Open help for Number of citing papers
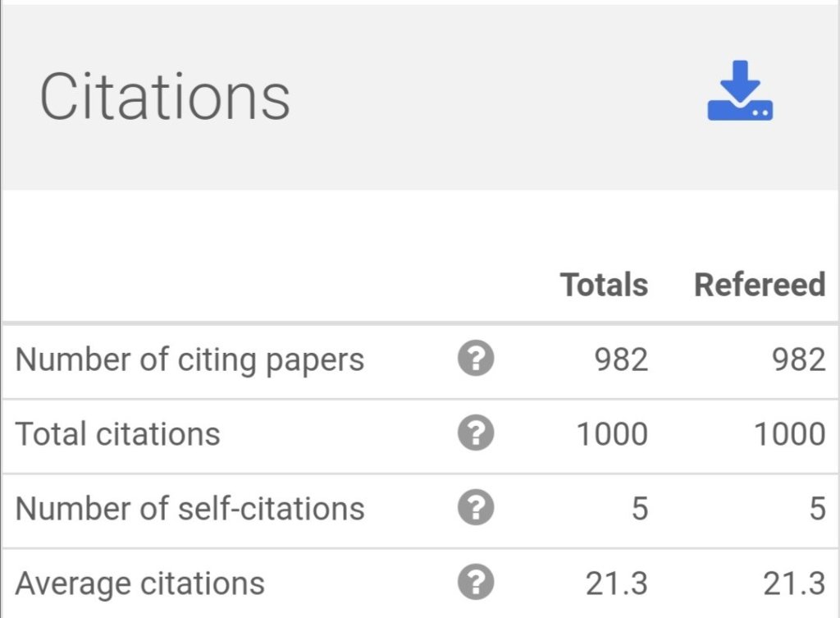Image resolution: width=840 pixels, height=618 pixels. [476, 359]
